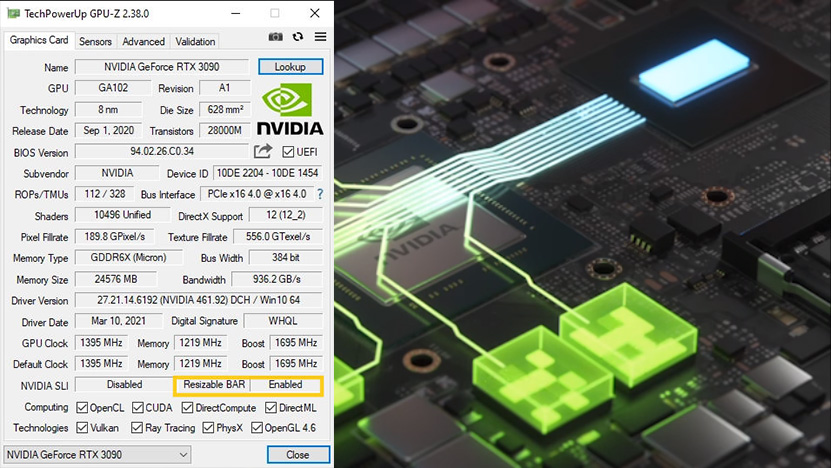Click the Bus Interface question mark

coord(320,195)
